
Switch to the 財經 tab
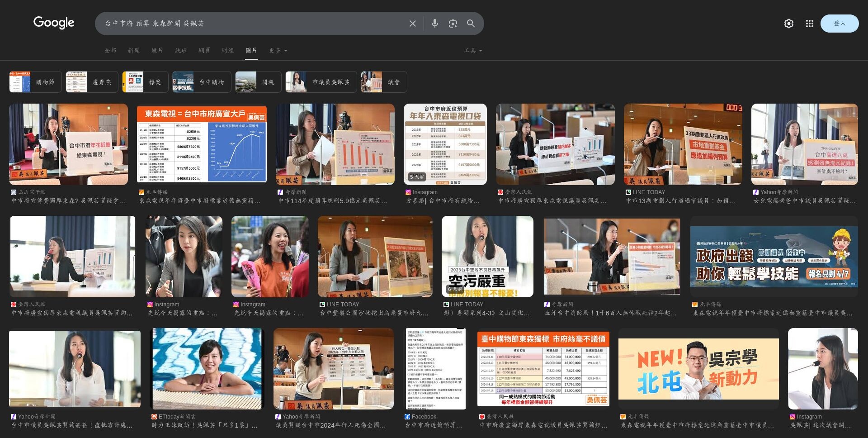tap(228, 51)
